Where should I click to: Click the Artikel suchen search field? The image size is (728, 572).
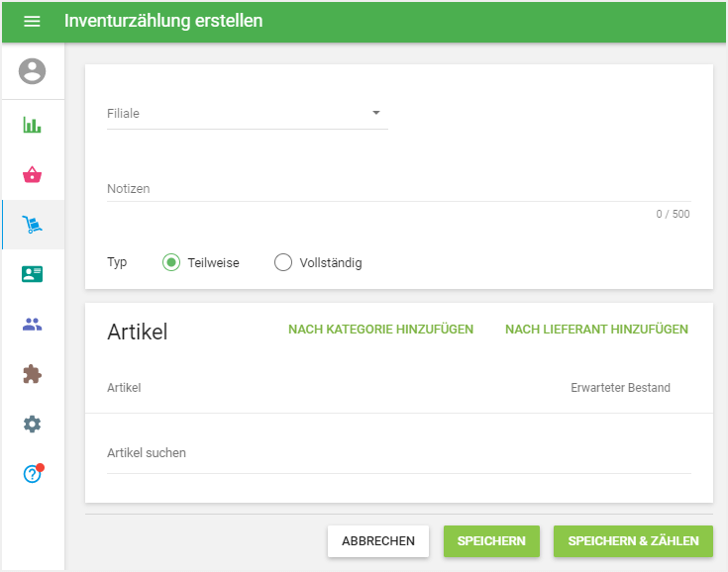(x=398, y=453)
